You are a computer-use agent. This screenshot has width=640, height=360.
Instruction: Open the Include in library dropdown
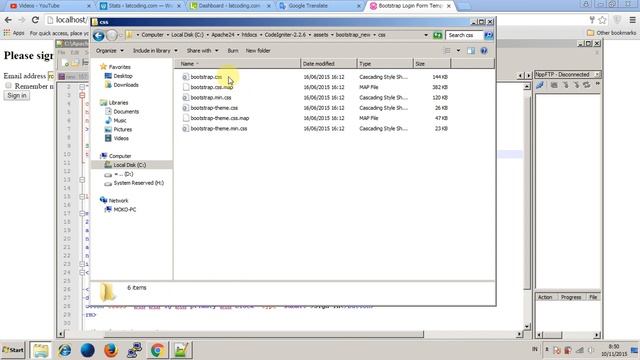point(155,51)
